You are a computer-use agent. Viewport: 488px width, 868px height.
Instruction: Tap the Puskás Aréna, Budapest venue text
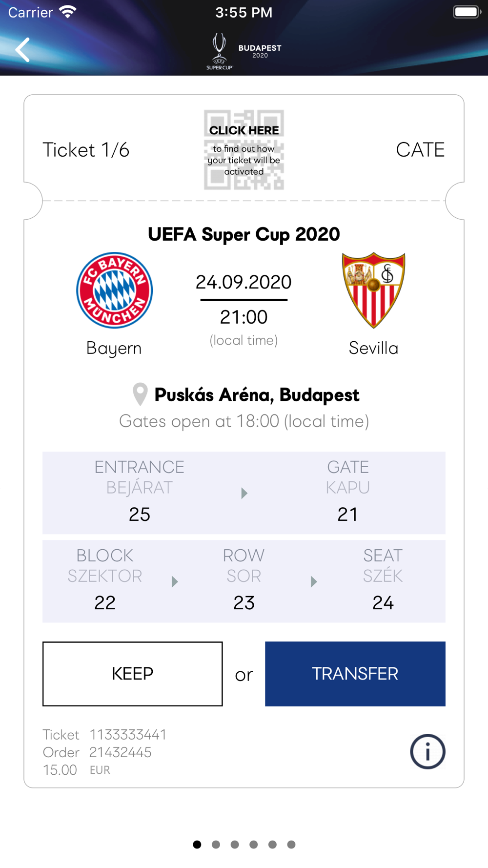[x=257, y=395]
